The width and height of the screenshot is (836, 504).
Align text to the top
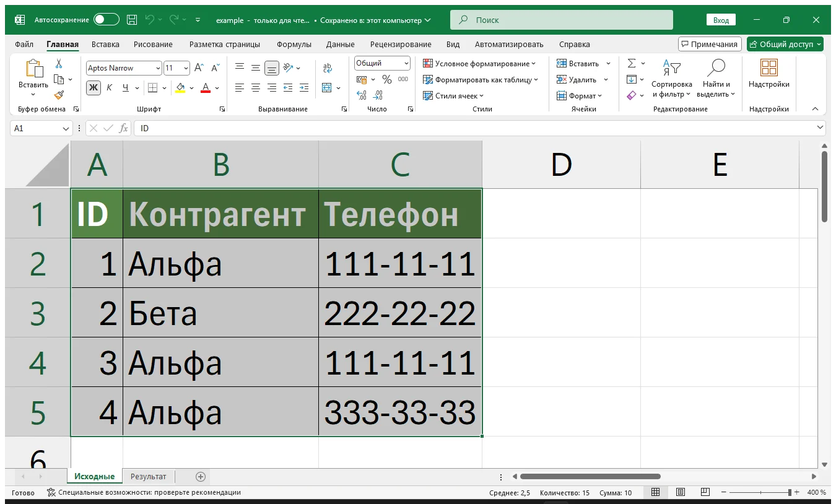(x=239, y=68)
